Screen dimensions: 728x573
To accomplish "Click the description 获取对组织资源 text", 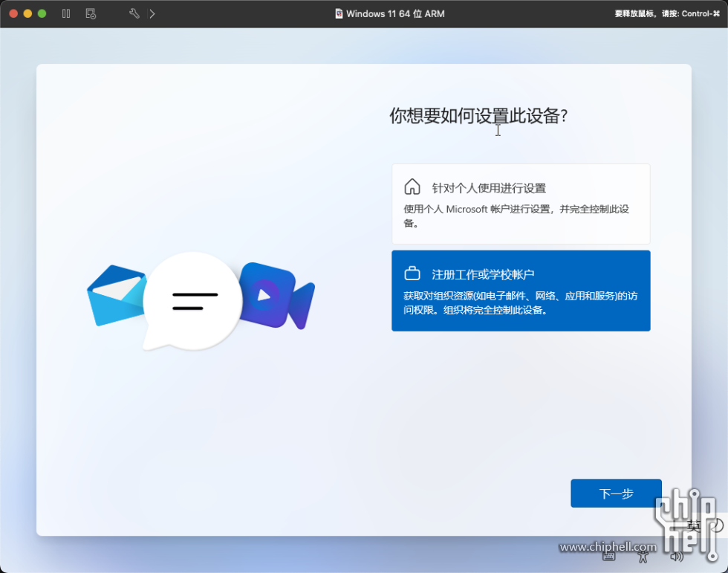I will 521,302.
